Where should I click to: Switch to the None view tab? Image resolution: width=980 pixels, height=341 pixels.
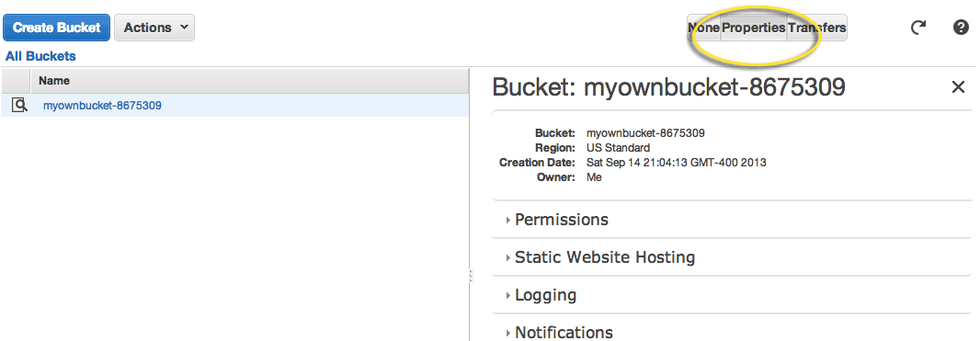tap(704, 28)
